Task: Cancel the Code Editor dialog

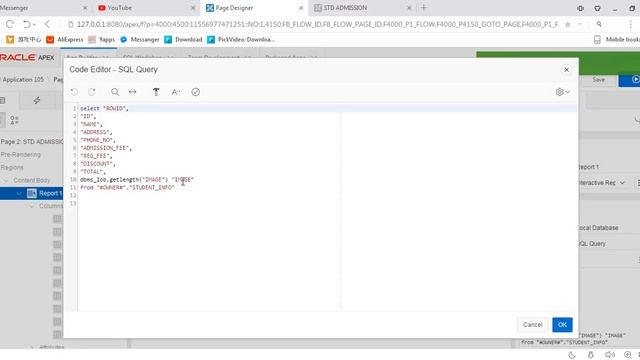Action: pyautogui.click(x=533, y=325)
